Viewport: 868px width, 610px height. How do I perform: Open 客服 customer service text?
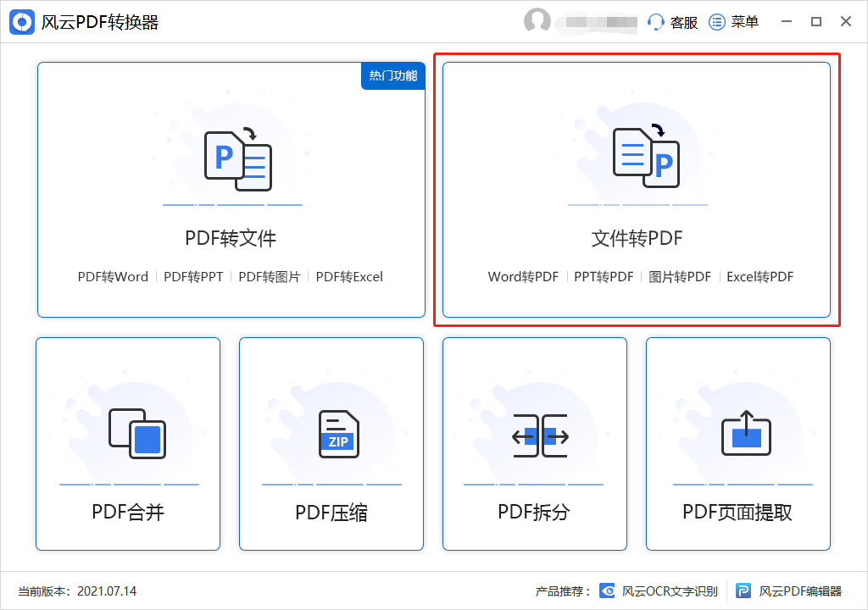[684, 22]
